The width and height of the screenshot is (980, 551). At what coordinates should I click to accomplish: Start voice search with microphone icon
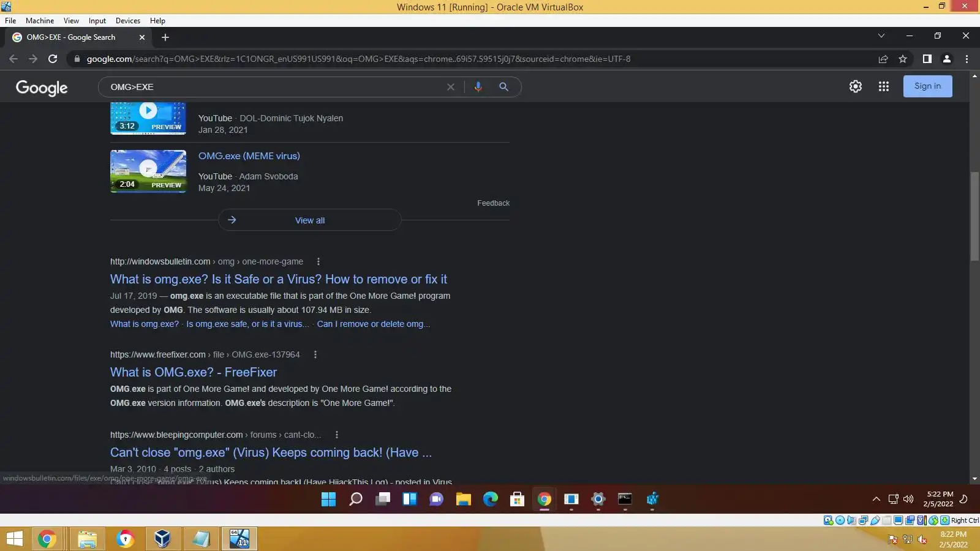tap(478, 87)
